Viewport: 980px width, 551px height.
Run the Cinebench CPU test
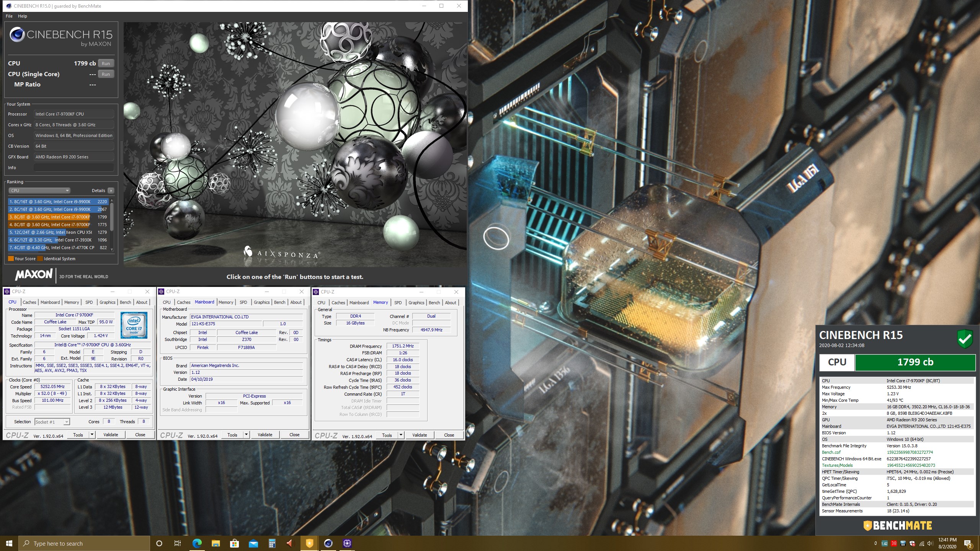(106, 64)
